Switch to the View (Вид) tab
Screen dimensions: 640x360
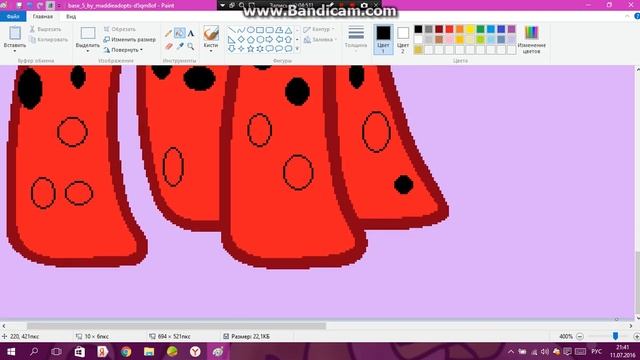tap(71, 16)
